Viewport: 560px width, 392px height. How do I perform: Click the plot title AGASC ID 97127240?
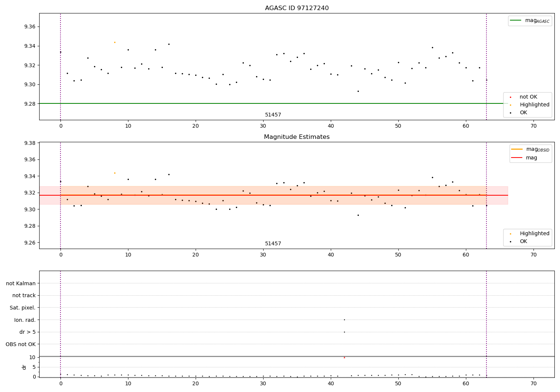pos(297,8)
